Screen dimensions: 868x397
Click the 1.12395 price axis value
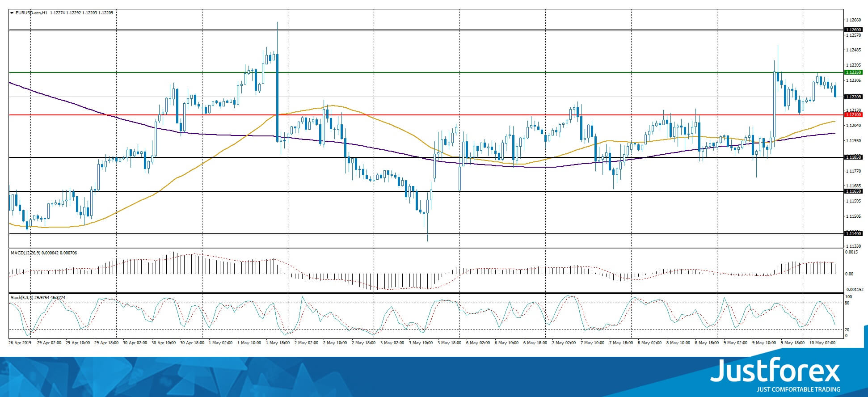coord(854,65)
